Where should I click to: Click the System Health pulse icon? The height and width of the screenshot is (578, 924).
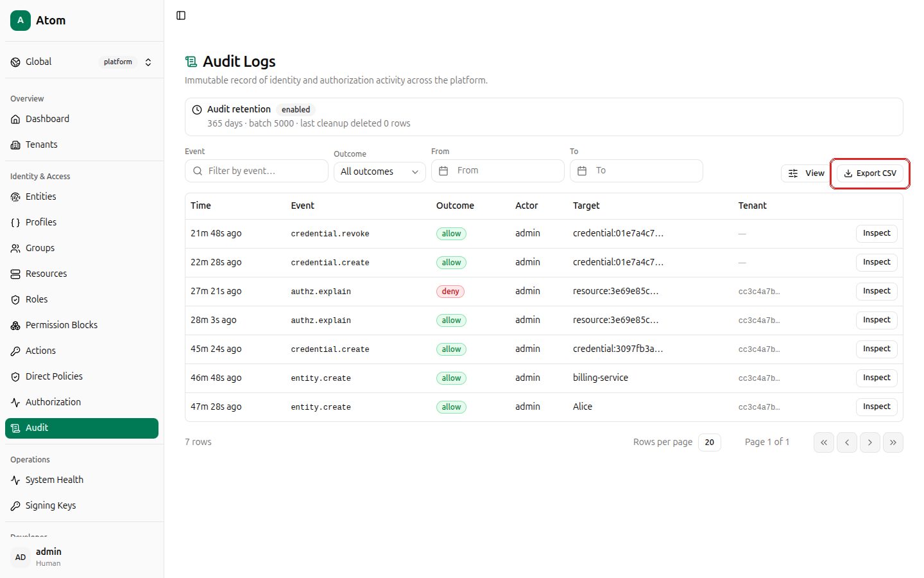coord(15,480)
